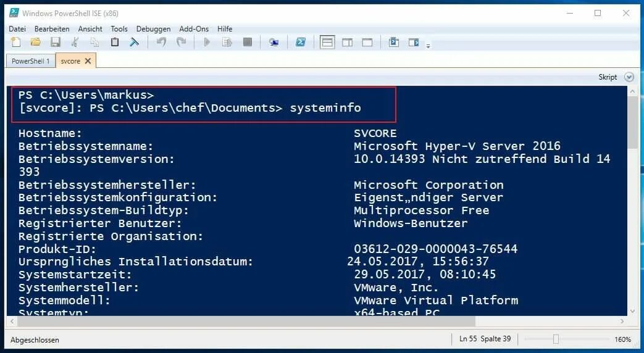644x353 pixels.
Task: Show script pane top layout icon
Action: coord(327,43)
